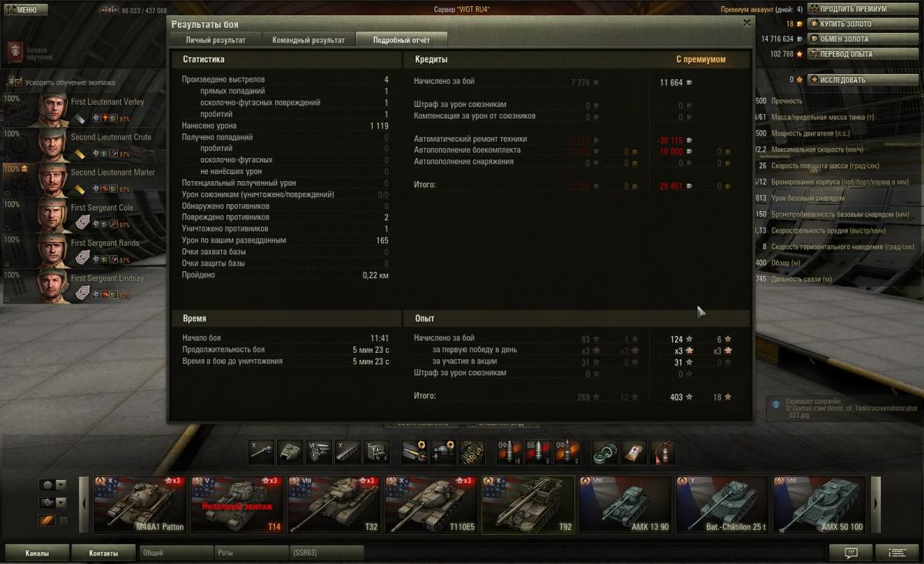This screenshot has width=924, height=564.
Task: Click the screenshot saved notification info icon
Action: click(x=776, y=403)
